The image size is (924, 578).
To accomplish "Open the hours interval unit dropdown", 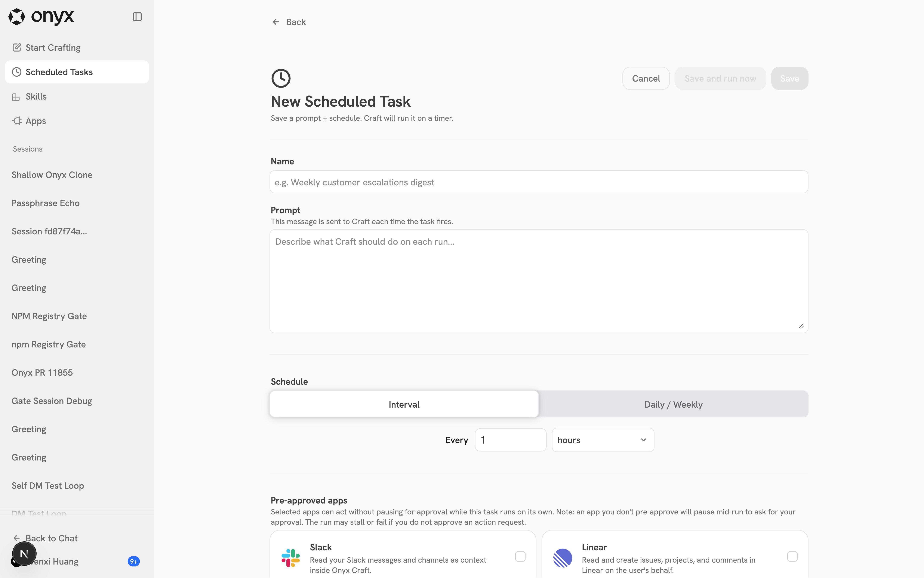I will pyautogui.click(x=603, y=440).
